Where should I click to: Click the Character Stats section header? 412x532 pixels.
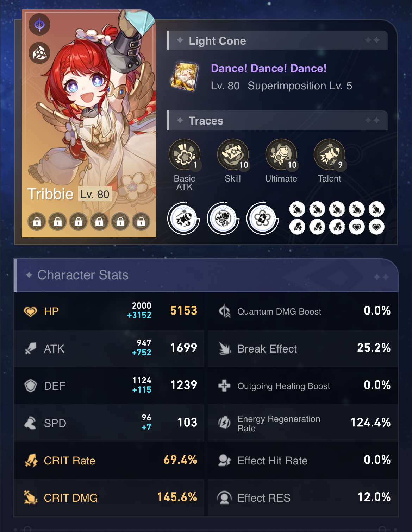206,275
